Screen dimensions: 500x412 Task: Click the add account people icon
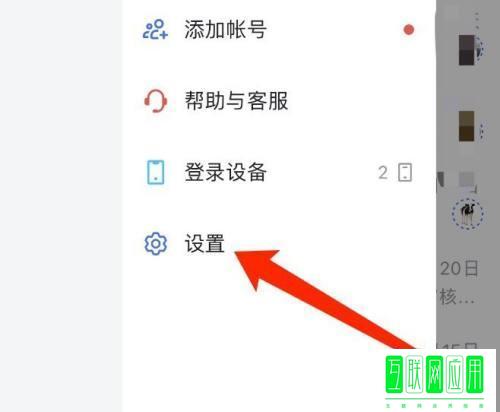pyautogui.click(x=155, y=29)
